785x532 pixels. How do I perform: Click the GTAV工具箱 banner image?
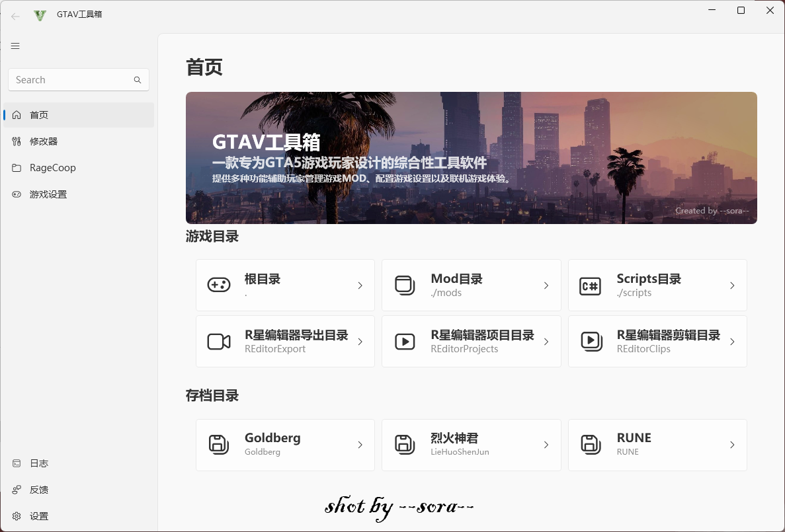pyautogui.click(x=471, y=158)
